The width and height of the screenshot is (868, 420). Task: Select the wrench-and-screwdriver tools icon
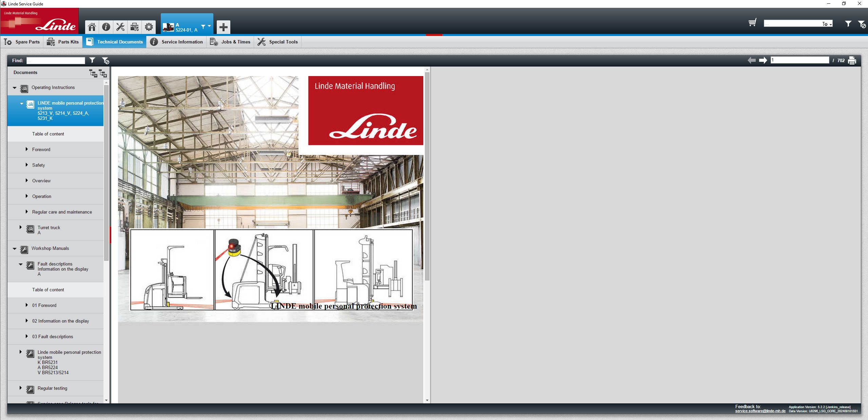point(120,27)
